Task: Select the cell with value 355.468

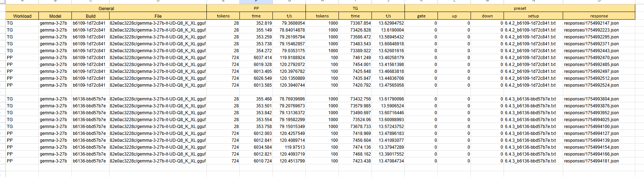Action: [x=256, y=99]
